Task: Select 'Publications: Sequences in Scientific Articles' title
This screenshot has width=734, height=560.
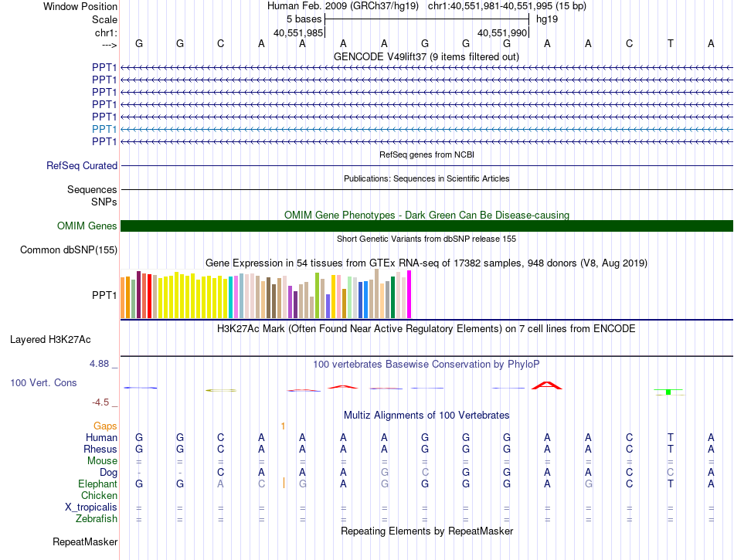Action: [x=426, y=178]
